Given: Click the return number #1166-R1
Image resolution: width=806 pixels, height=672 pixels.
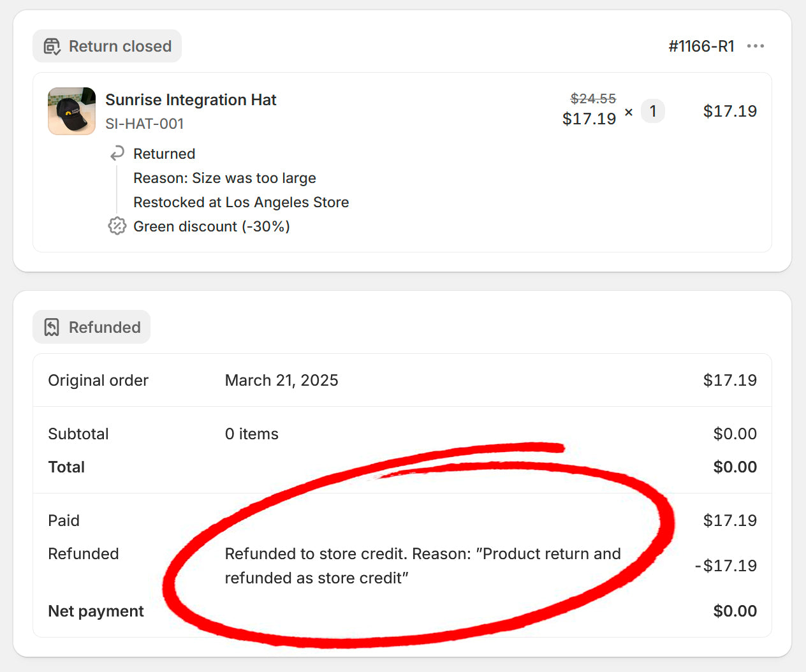Looking at the screenshot, I should (701, 46).
